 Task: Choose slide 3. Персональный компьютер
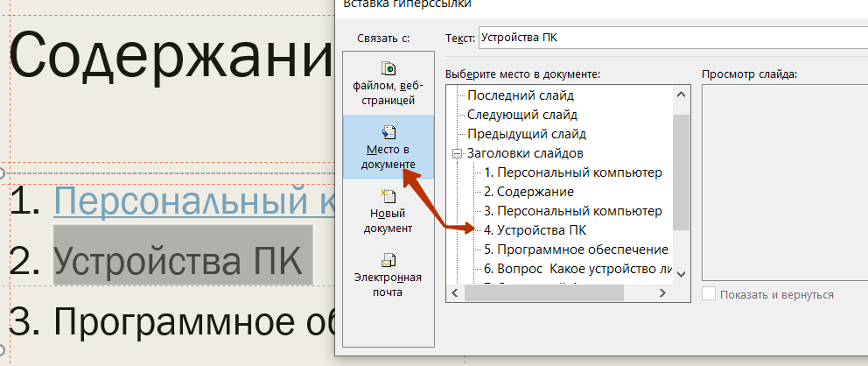coord(573,211)
